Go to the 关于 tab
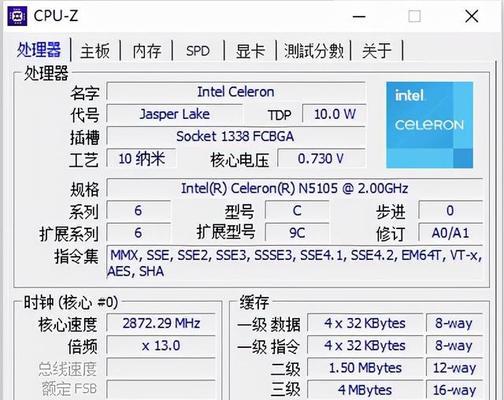The image size is (504, 400). click(x=377, y=51)
